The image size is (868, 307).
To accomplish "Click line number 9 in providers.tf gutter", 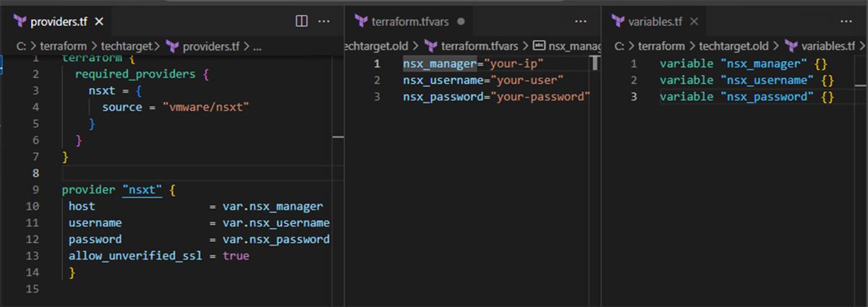I will point(35,190).
